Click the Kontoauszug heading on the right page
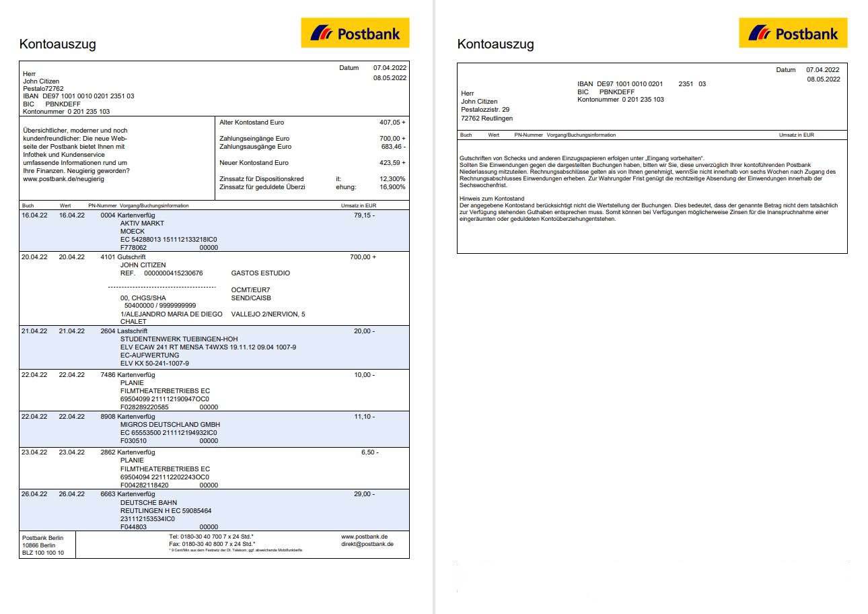 pyautogui.click(x=495, y=44)
